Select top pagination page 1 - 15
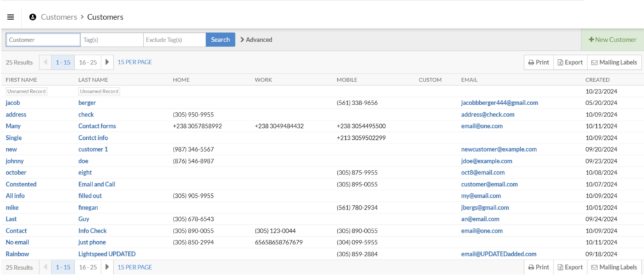 [x=63, y=62]
